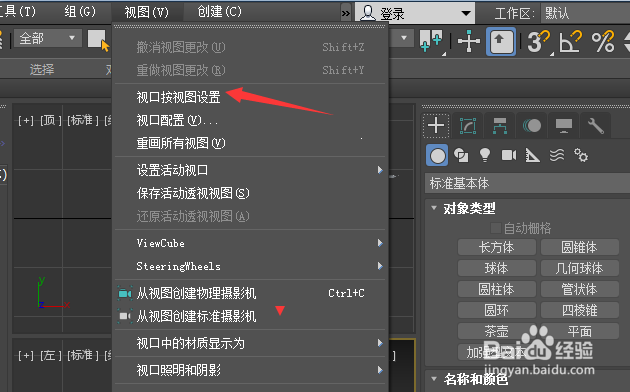Expand 视口中的材质显示为 submenu
Screen dimensions: 630x392
tap(250, 343)
